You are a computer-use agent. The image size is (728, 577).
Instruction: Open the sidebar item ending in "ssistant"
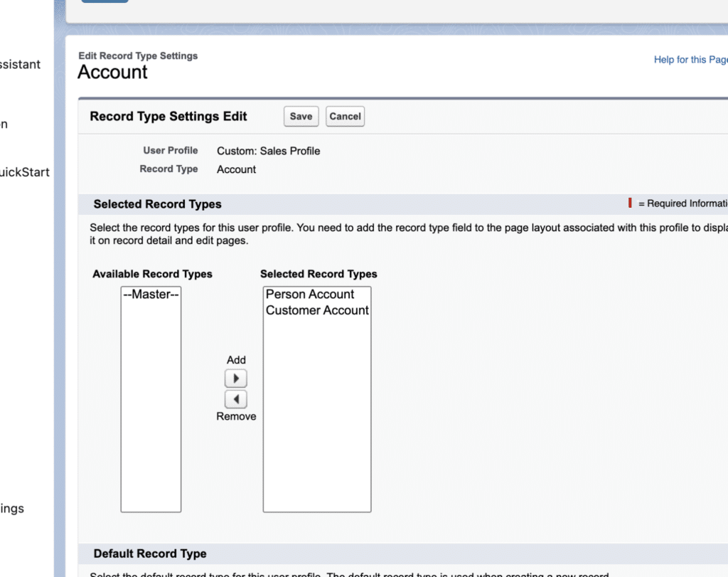20,65
